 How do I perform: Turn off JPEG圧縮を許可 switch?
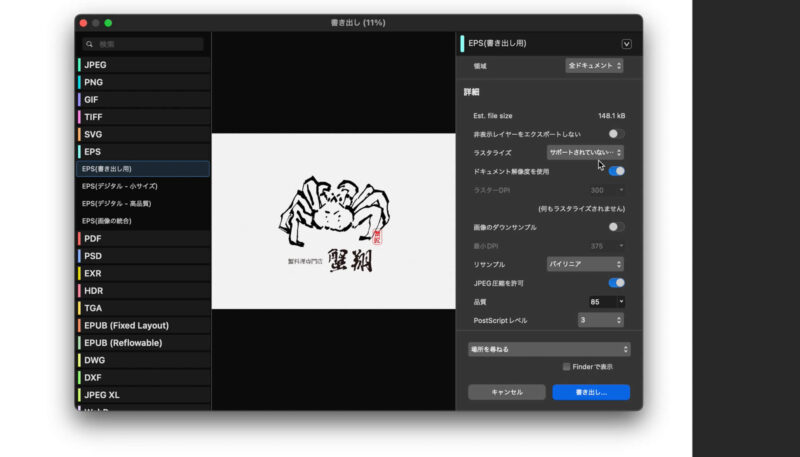click(616, 283)
